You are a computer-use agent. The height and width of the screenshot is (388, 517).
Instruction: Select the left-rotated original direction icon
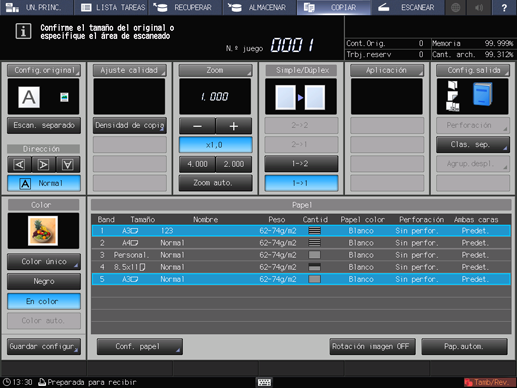19,164
